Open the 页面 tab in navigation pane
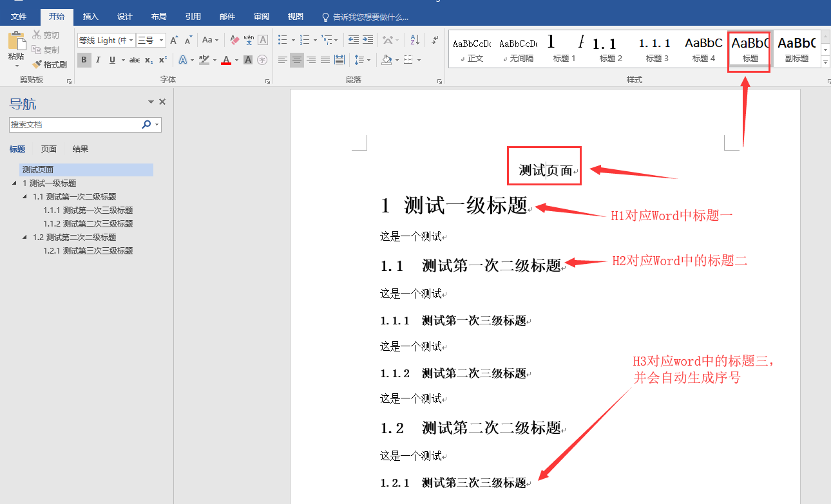Screen dimensions: 831x504 [48, 149]
